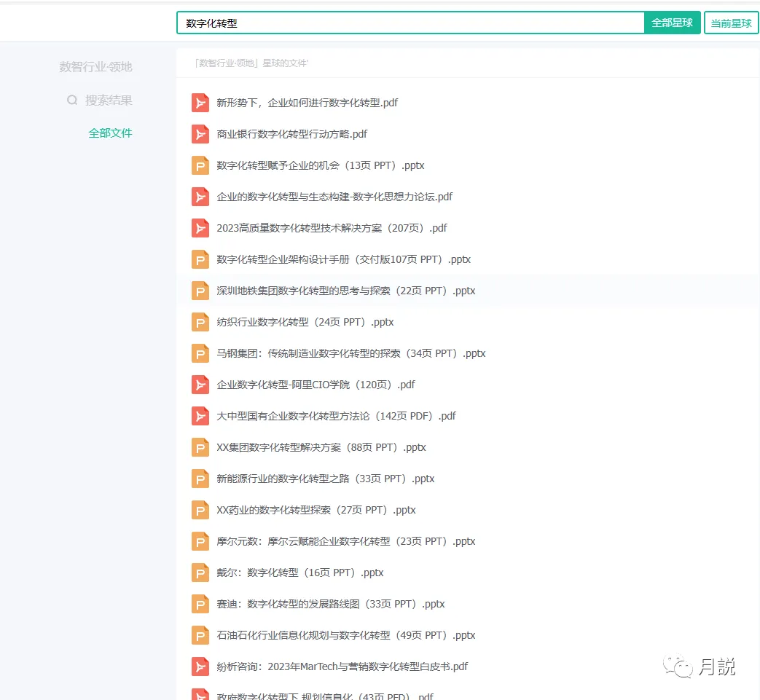760x700 pixels.
Task: Click PPT icon for 摩尔元数 file
Action: [x=200, y=541]
